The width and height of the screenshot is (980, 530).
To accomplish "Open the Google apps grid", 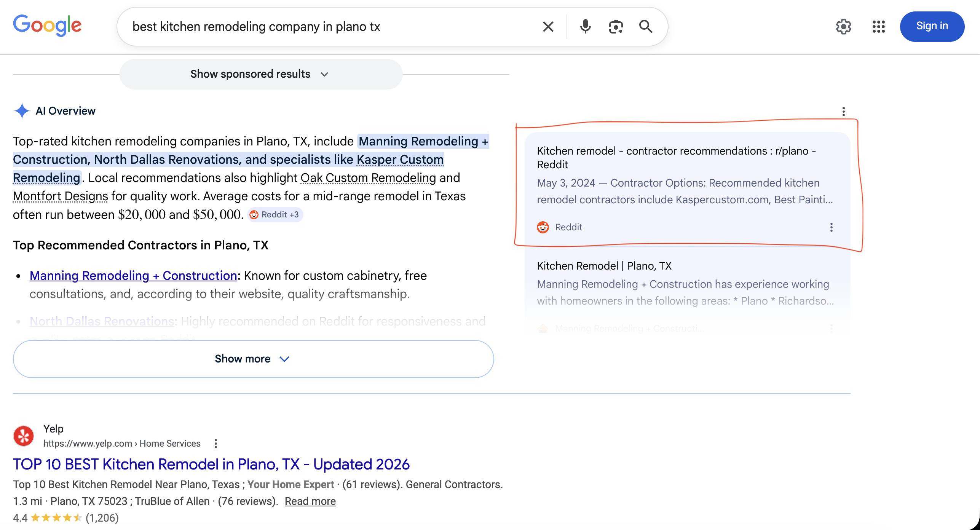I will pos(878,27).
